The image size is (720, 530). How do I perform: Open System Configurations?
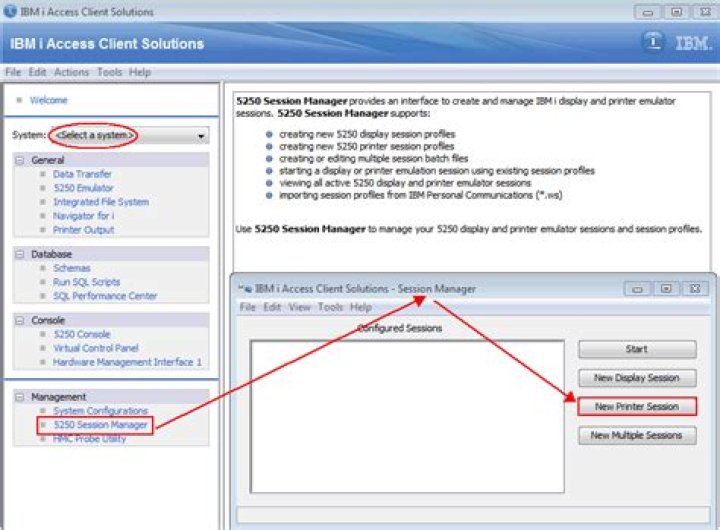pyautogui.click(x=101, y=411)
